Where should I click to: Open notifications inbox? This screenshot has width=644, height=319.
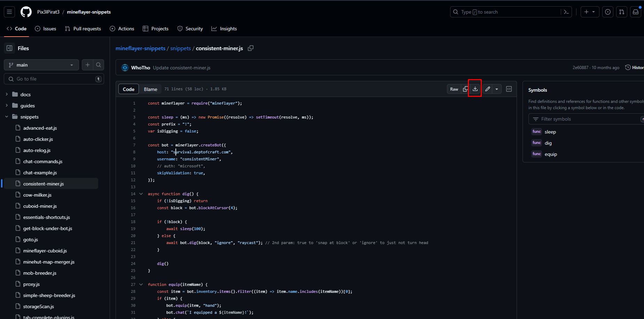pos(635,12)
